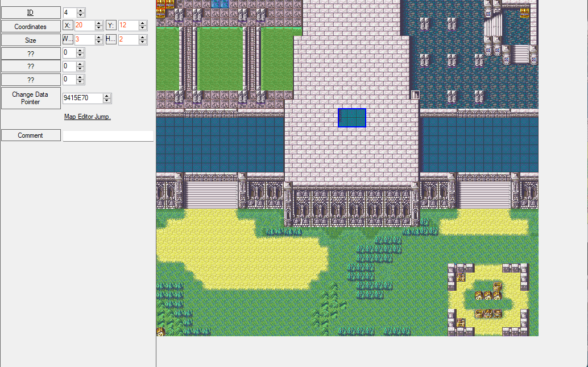Click the topmost ?? label button

click(31, 53)
